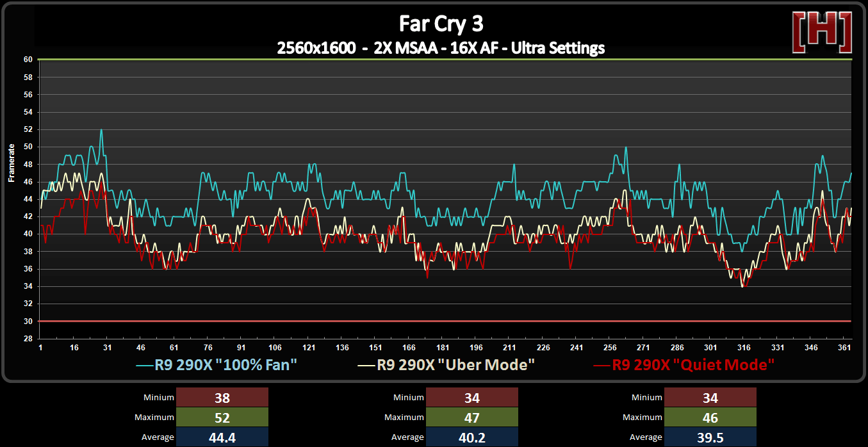Image resolution: width=868 pixels, height=447 pixels.
Task: Select the R9 290X "Uber Mode" legend entry
Action: tap(446, 365)
